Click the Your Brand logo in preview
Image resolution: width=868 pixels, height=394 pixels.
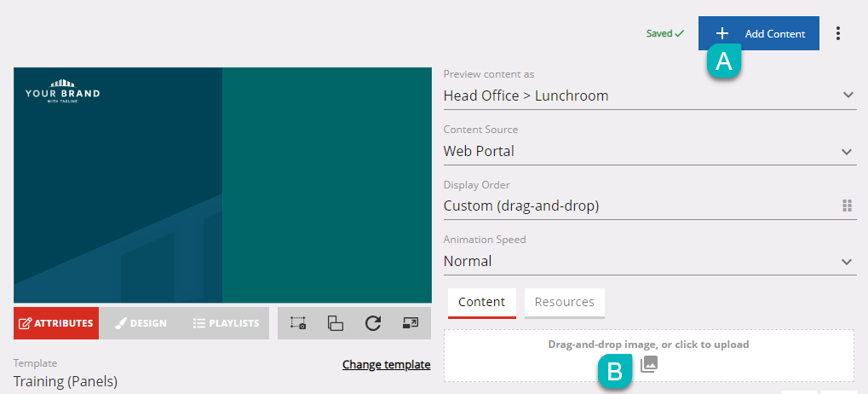click(62, 91)
